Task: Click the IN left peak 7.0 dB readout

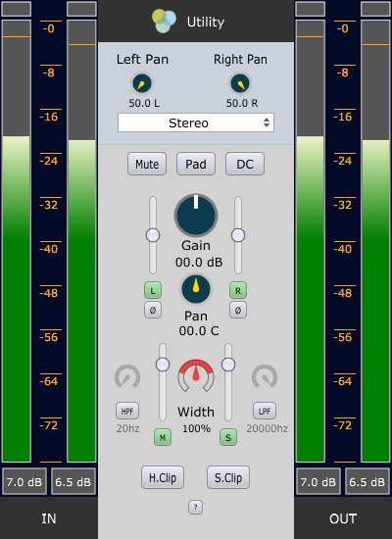Action: pos(24,481)
